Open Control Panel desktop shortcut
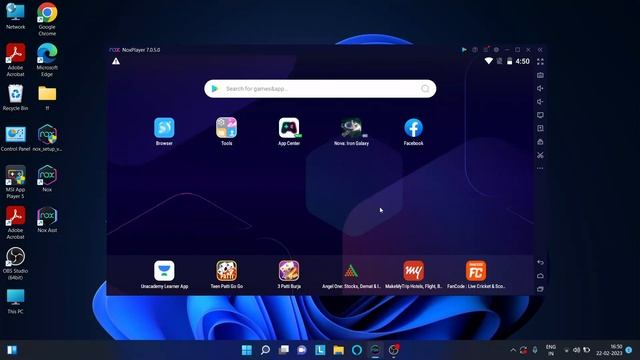 tap(16, 138)
